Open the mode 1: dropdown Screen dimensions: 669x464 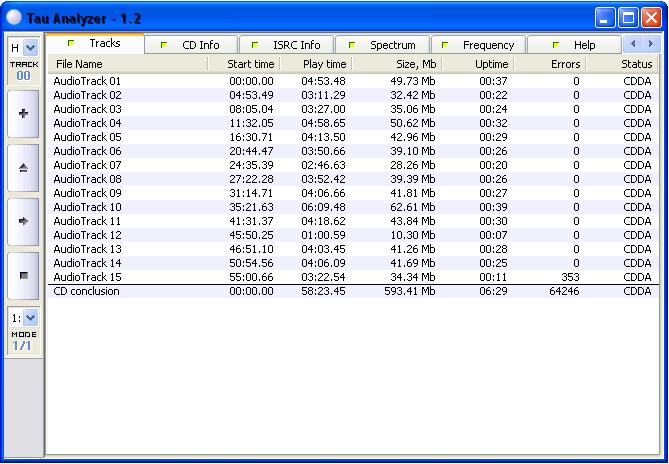(x=30, y=318)
